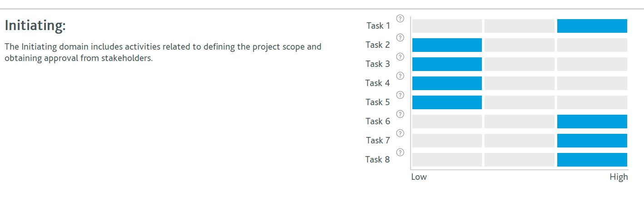Click the gray low segment of Task 7

pos(447,141)
